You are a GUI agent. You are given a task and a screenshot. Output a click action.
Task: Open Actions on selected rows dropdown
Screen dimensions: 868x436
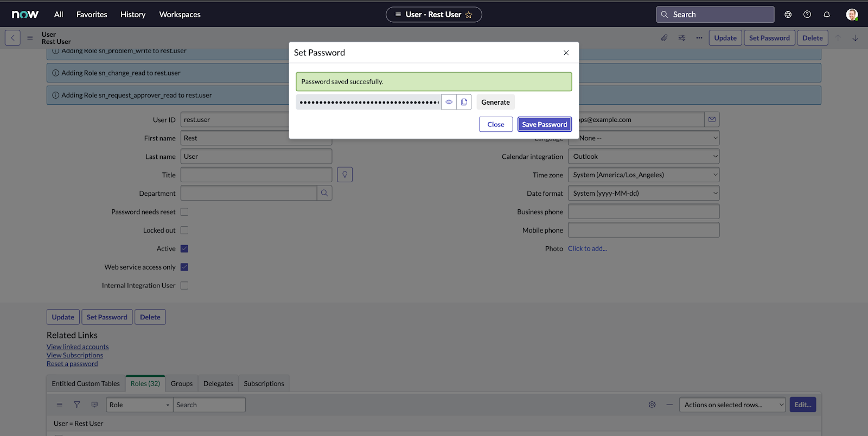[732, 405]
